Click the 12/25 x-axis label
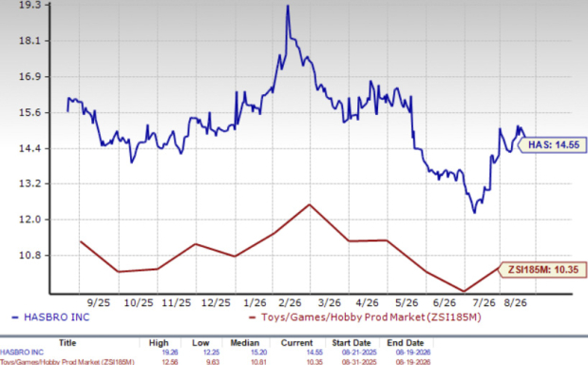 click(216, 302)
